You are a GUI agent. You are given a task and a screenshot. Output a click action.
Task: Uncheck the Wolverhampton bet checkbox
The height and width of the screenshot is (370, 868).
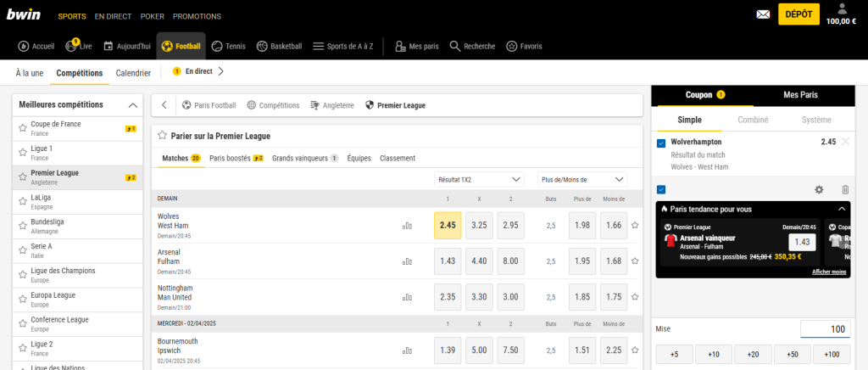click(661, 143)
